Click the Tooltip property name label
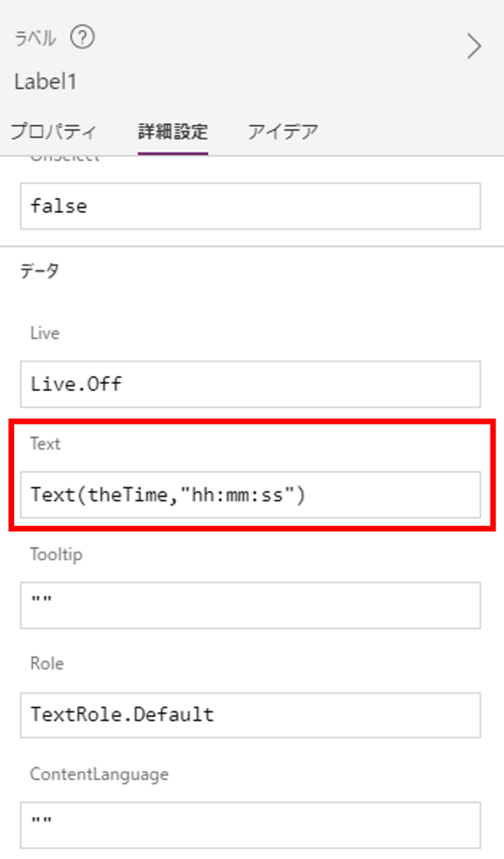This screenshot has width=504, height=859. click(x=55, y=554)
